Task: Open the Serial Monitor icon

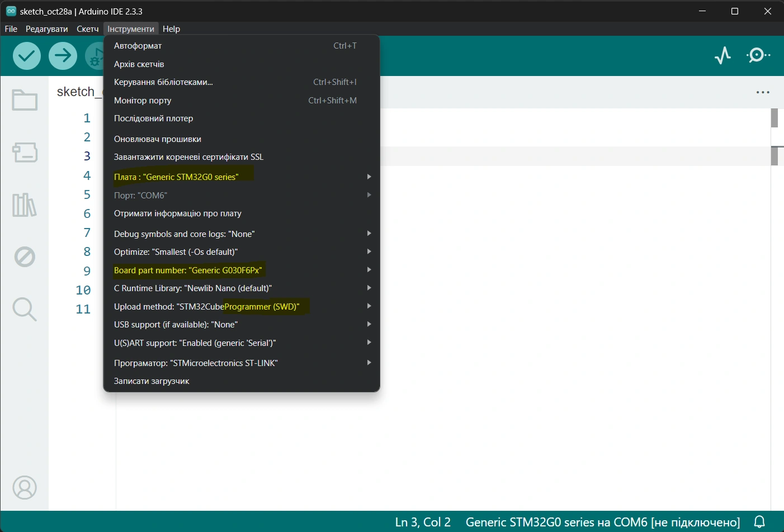Action: pyautogui.click(x=758, y=55)
